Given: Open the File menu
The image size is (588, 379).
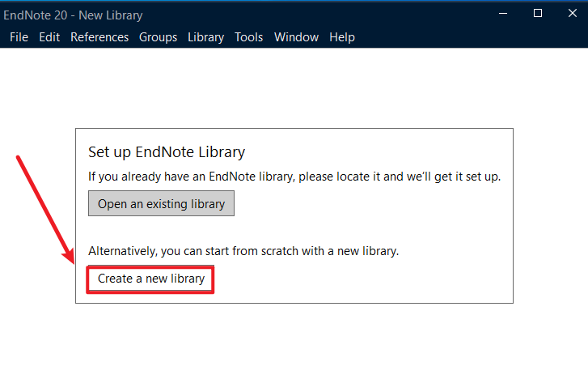Looking at the screenshot, I should 19,37.
